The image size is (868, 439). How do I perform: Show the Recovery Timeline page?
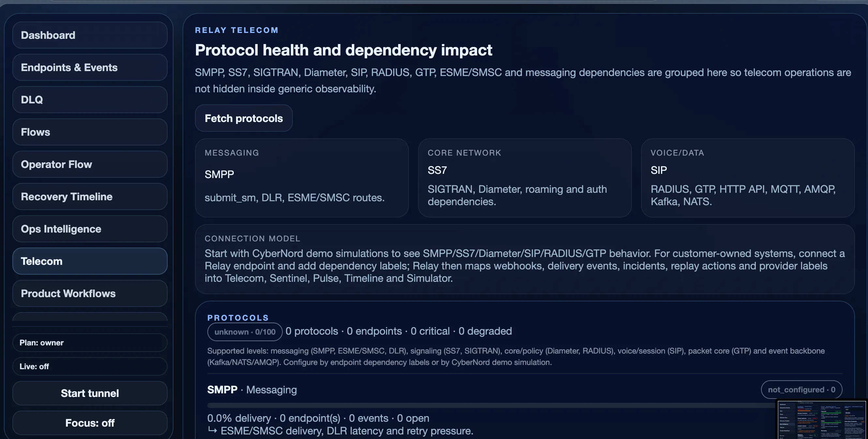(90, 197)
